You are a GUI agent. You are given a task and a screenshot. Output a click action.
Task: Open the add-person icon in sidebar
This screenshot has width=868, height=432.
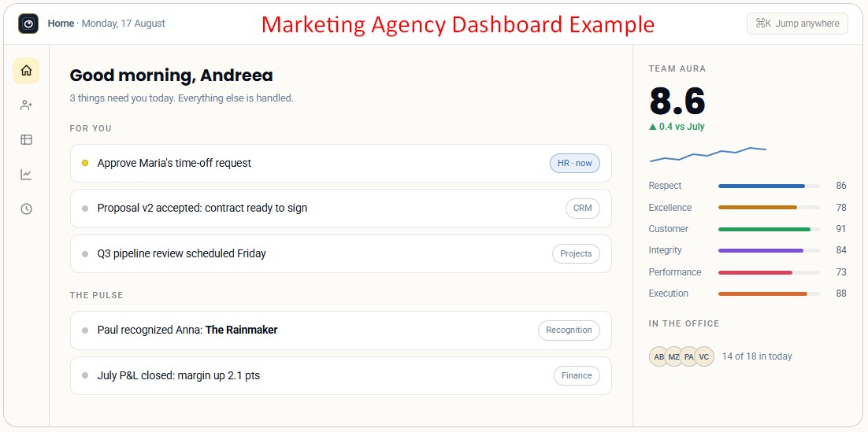(26, 105)
